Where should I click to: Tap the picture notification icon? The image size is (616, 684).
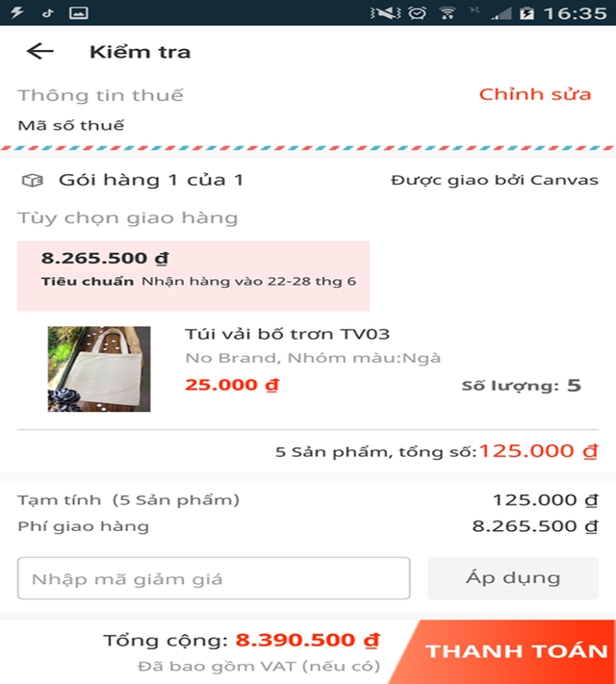click(x=79, y=13)
